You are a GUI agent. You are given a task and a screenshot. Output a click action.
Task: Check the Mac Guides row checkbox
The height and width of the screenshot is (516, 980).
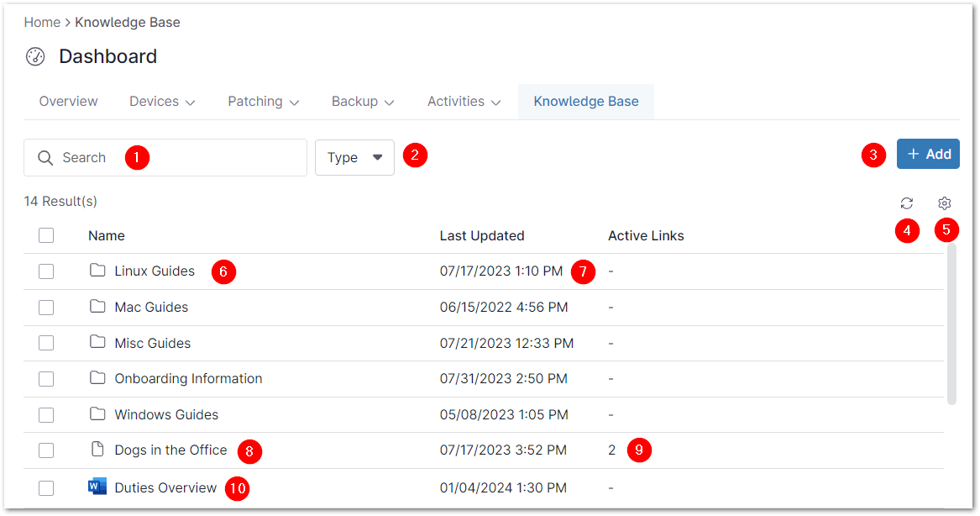pyautogui.click(x=46, y=308)
